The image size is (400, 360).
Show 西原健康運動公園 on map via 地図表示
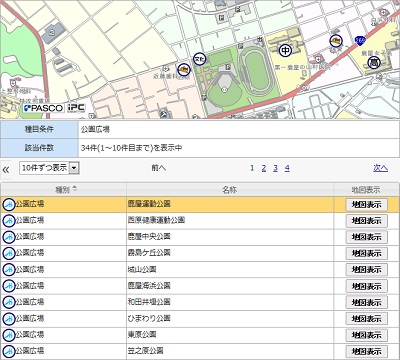367,221
